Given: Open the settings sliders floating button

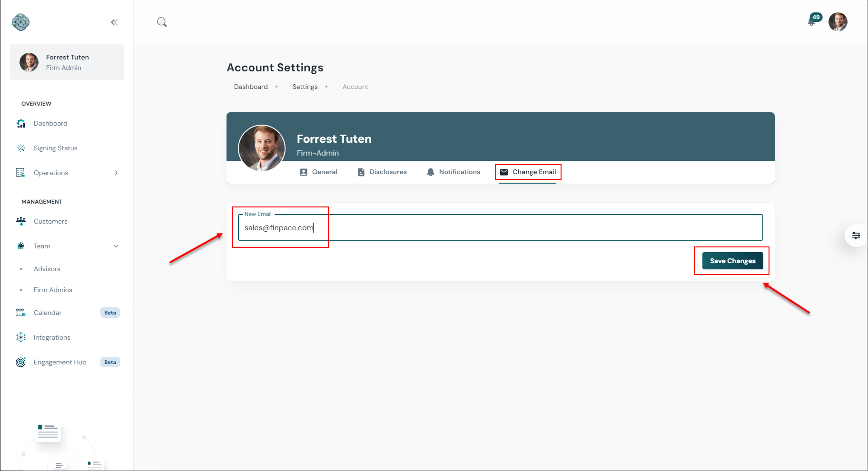Looking at the screenshot, I should pos(856,235).
